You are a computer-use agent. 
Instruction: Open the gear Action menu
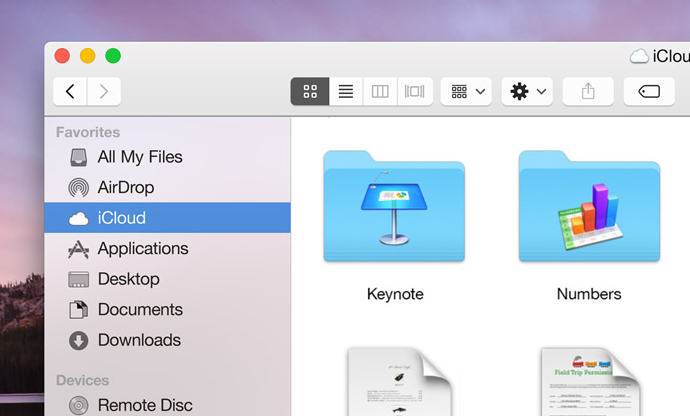(x=527, y=92)
